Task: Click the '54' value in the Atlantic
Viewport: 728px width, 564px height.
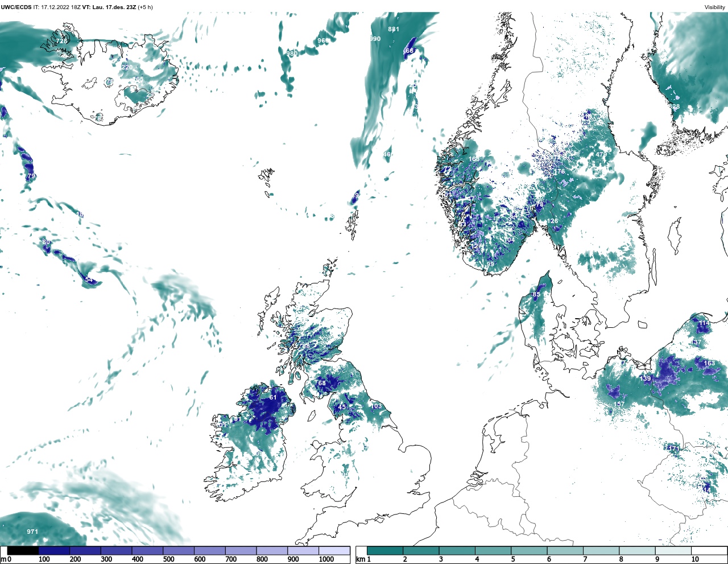Action: [89, 279]
